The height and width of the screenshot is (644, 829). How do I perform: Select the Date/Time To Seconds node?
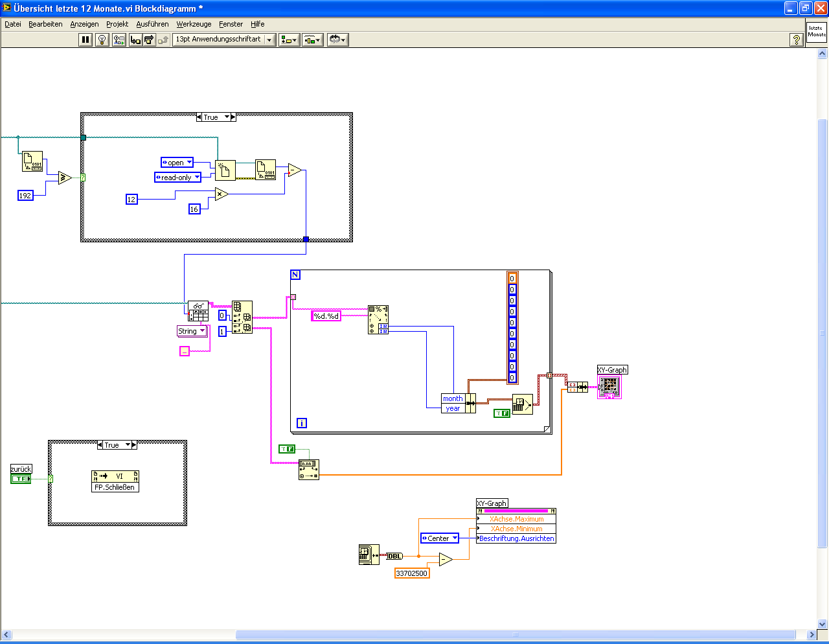[523, 404]
